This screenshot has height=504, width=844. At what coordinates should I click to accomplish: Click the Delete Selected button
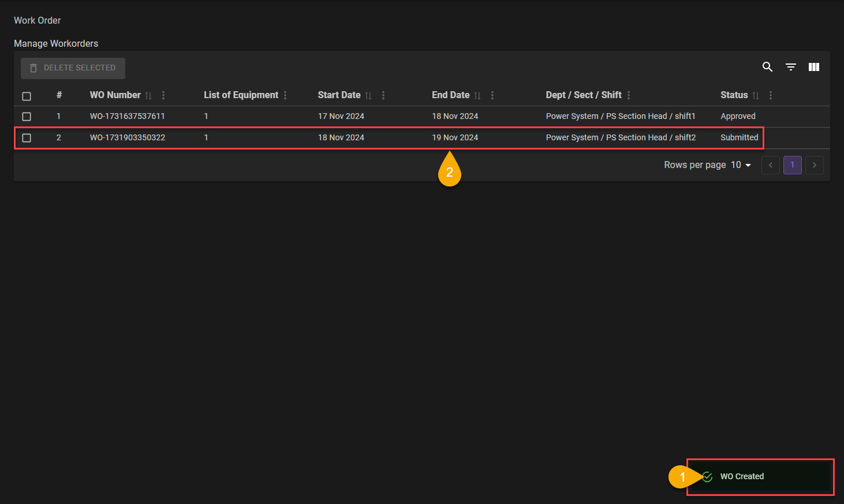coord(73,68)
